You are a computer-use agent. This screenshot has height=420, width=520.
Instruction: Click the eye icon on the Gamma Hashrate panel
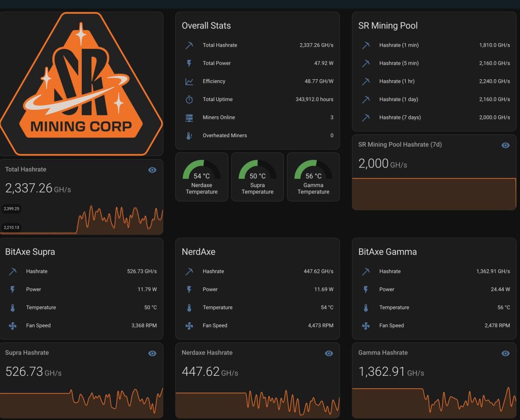click(x=505, y=353)
